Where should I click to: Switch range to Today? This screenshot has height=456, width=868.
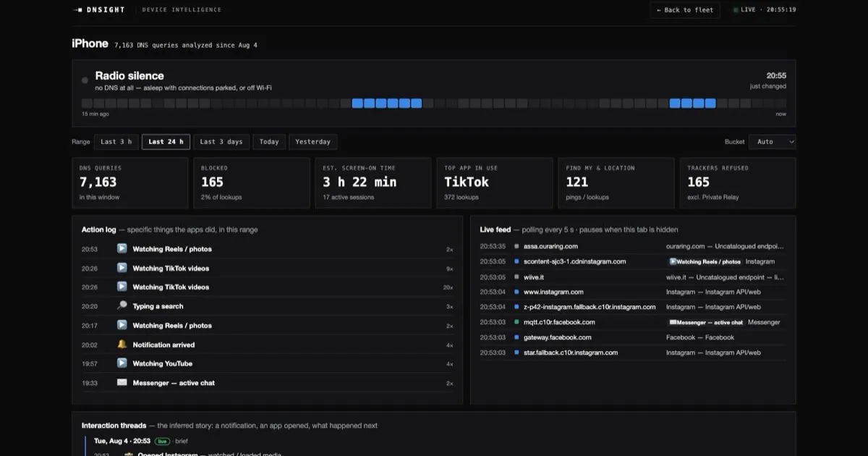click(269, 142)
